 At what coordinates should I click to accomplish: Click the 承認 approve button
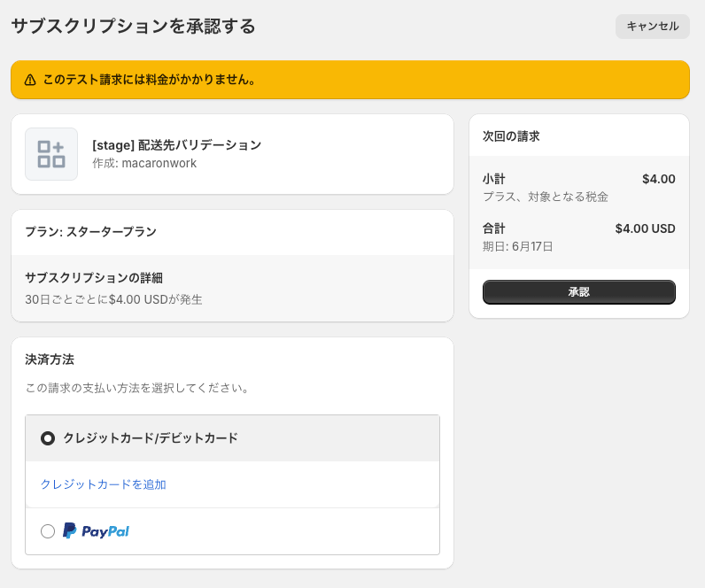pyautogui.click(x=578, y=292)
